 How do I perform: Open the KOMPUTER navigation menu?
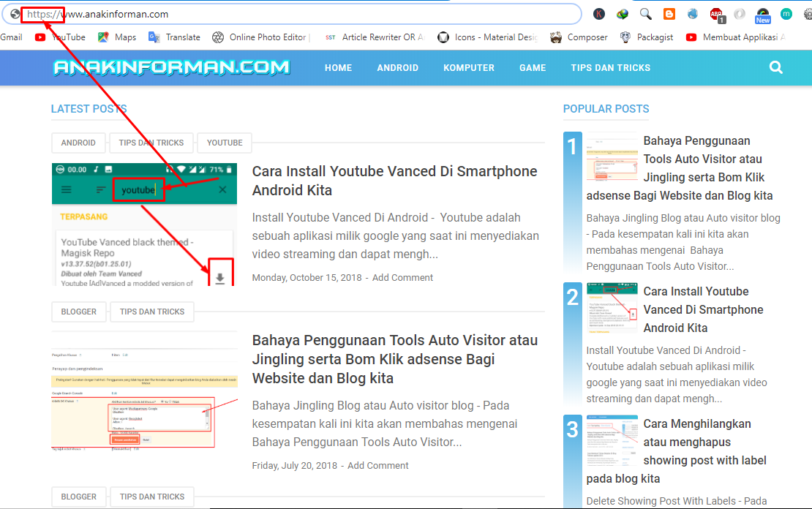(x=469, y=68)
